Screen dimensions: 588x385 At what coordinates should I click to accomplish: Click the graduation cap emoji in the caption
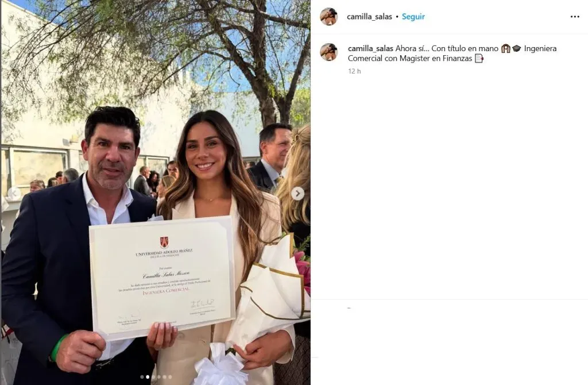tap(517, 48)
